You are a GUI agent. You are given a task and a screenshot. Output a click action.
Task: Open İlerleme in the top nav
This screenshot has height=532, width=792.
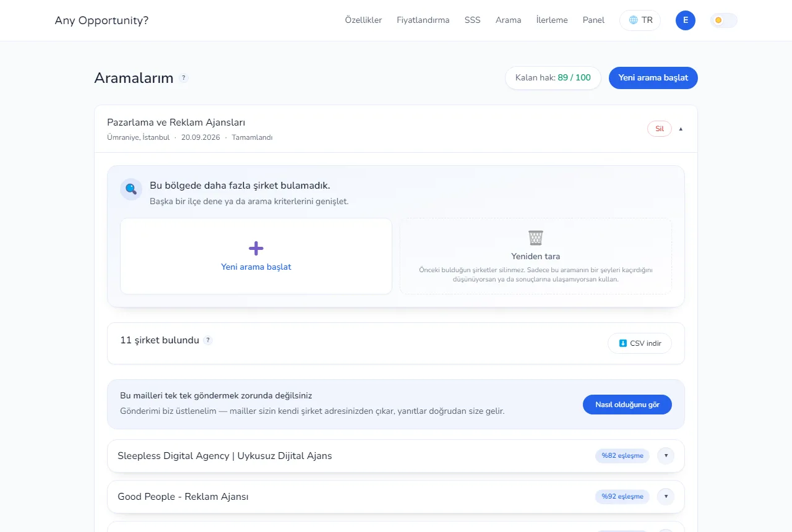(x=552, y=20)
